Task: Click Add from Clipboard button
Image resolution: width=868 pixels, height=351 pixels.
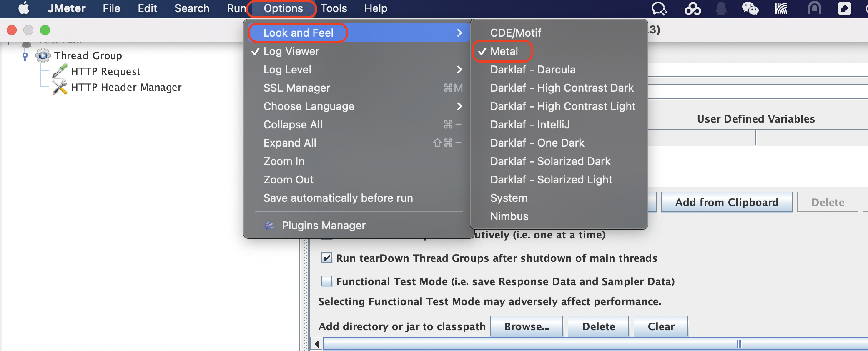Action: pos(727,202)
